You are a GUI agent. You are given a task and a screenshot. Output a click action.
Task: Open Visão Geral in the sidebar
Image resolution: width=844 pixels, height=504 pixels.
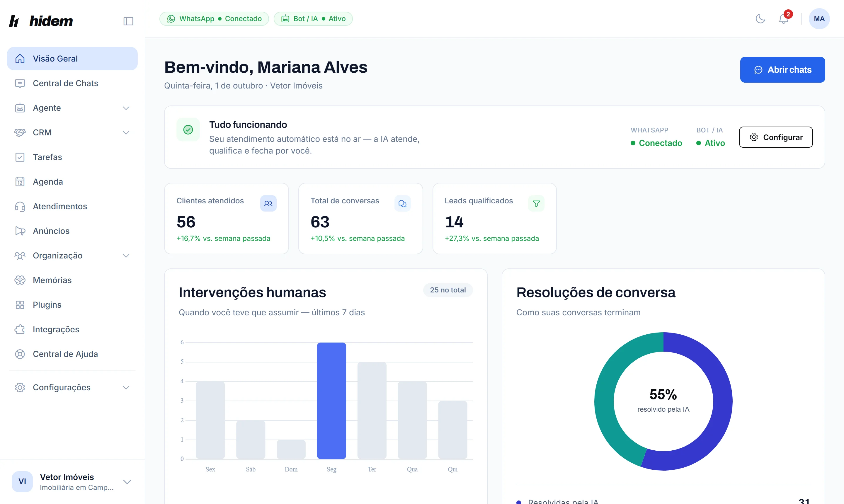pos(72,59)
